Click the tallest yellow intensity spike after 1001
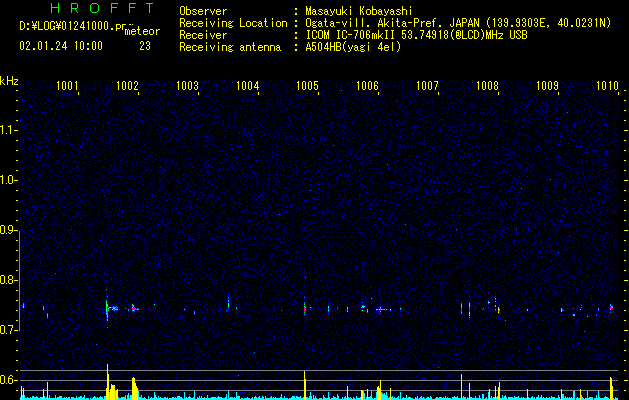This screenshot has height=400, width=629. coord(108,381)
